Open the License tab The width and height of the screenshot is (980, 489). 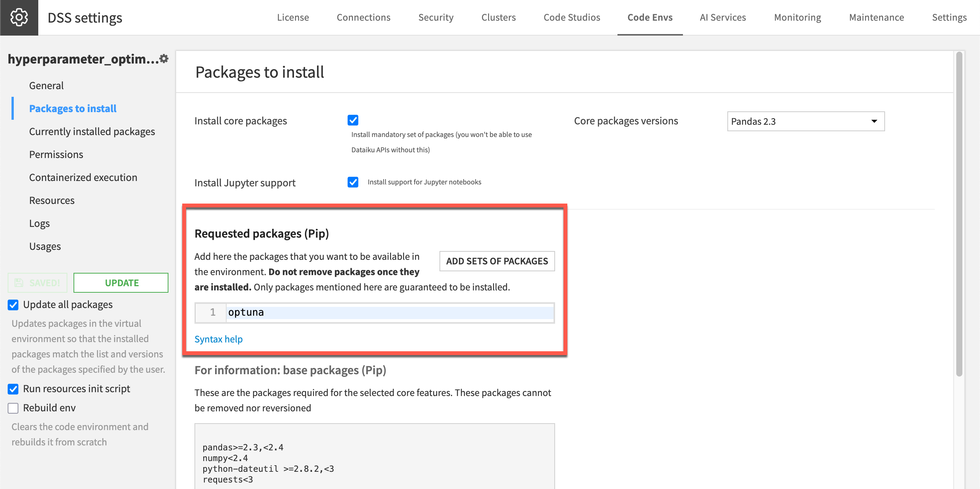pyautogui.click(x=293, y=18)
